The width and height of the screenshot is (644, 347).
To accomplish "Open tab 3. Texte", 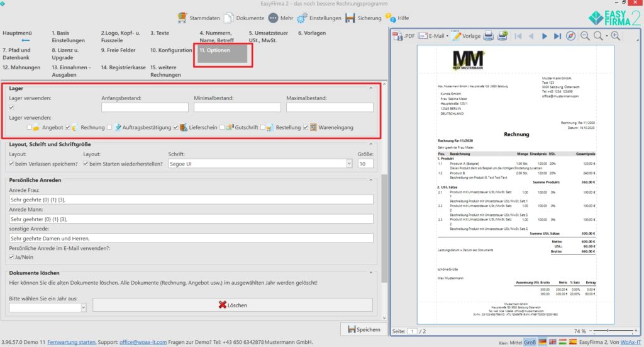I will click(160, 33).
